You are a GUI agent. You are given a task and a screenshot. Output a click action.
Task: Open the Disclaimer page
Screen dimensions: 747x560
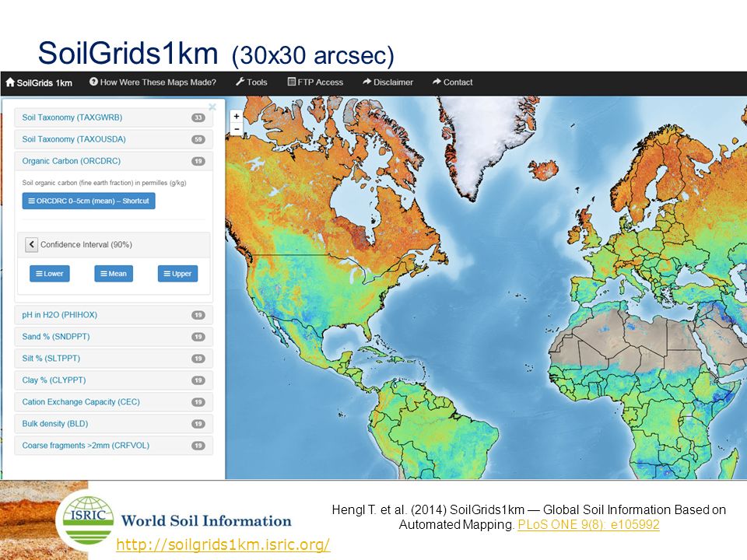[388, 82]
